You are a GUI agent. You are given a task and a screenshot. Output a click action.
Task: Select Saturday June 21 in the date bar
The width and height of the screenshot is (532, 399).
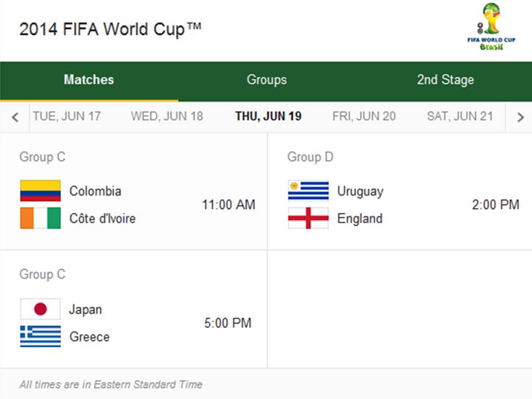tap(460, 116)
